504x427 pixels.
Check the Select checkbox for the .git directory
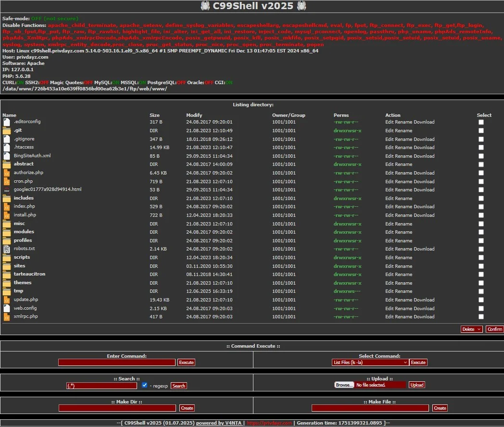(x=481, y=130)
